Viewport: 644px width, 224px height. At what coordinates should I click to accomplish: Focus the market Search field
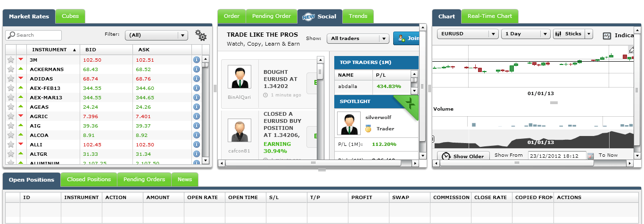click(x=33, y=35)
